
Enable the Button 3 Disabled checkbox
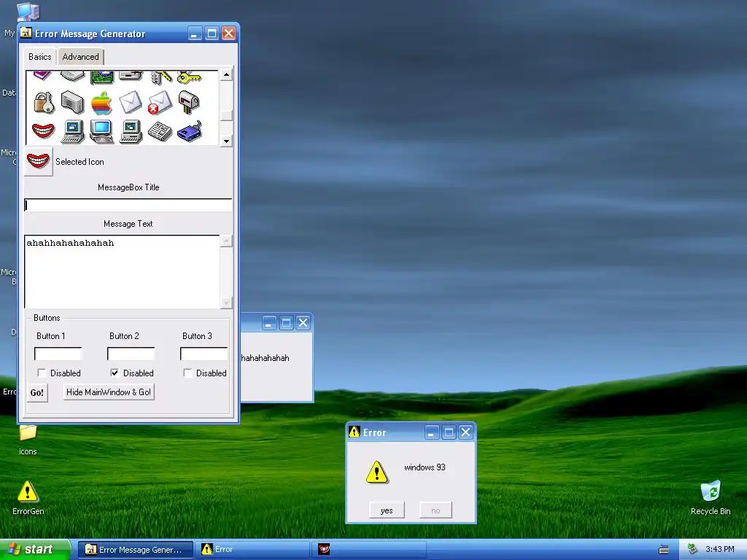pyautogui.click(x=187, y=373)
